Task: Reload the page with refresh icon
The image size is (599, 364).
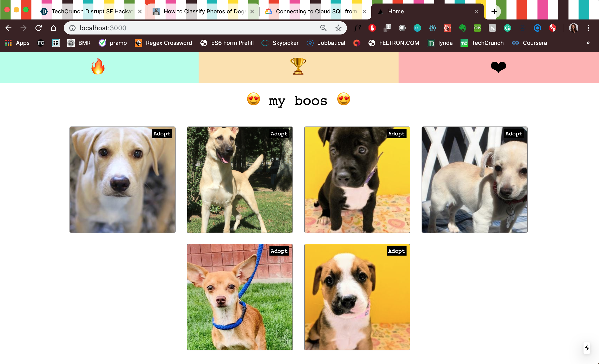Action: (x=38, y=28)
